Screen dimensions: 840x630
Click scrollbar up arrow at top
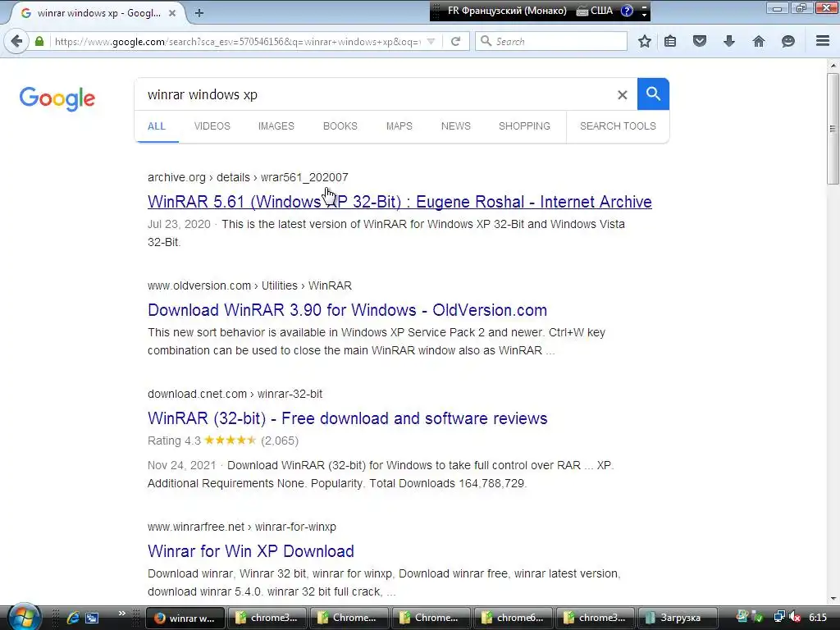pyautogui.click(x=833, y=66)
